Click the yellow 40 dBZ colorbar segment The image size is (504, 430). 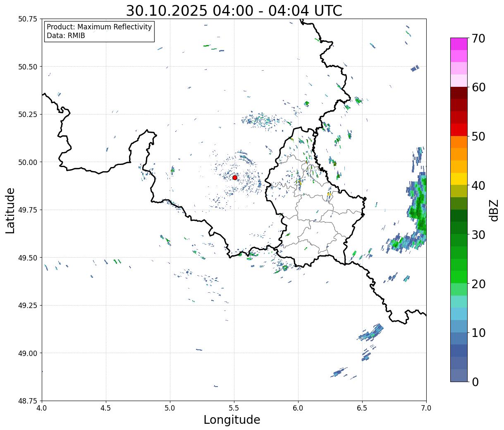pyautogui.click(x=459, y=179)
